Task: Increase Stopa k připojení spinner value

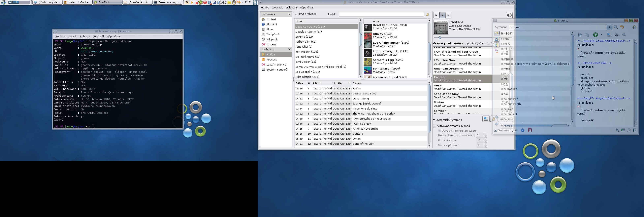Action: [485, 144]
